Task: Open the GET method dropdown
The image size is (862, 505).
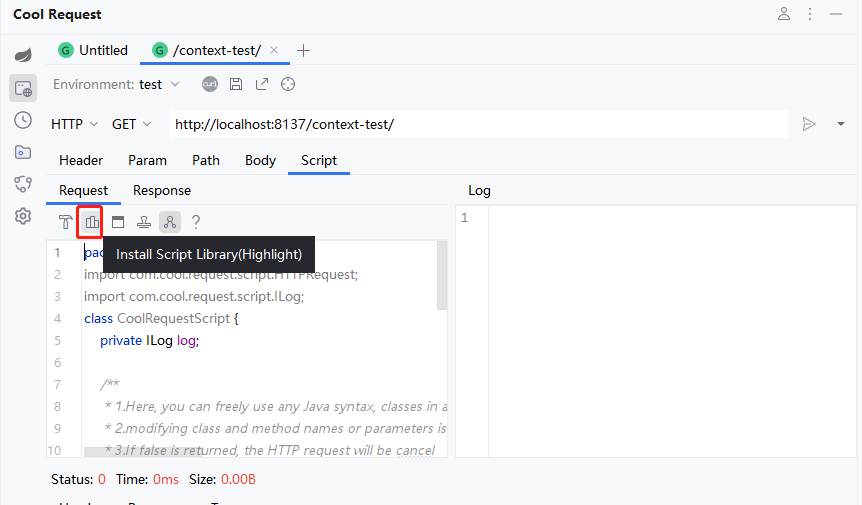Action: 131,125
